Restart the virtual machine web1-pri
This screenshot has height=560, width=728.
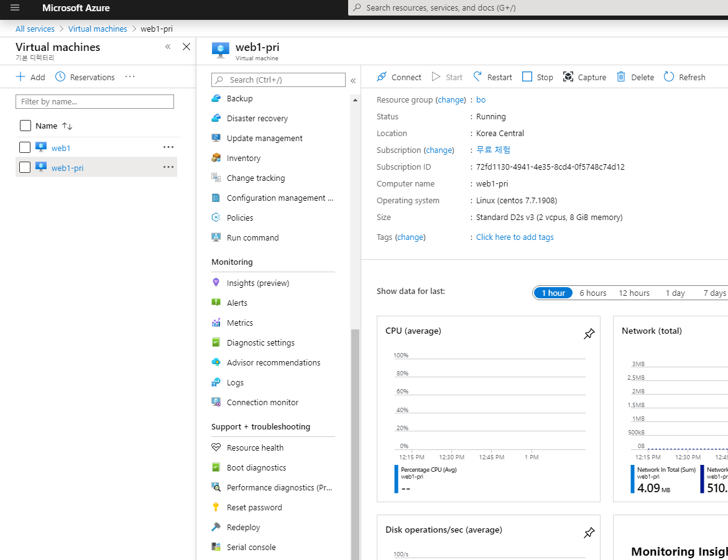pyautogui.click(x=492, y=77)
